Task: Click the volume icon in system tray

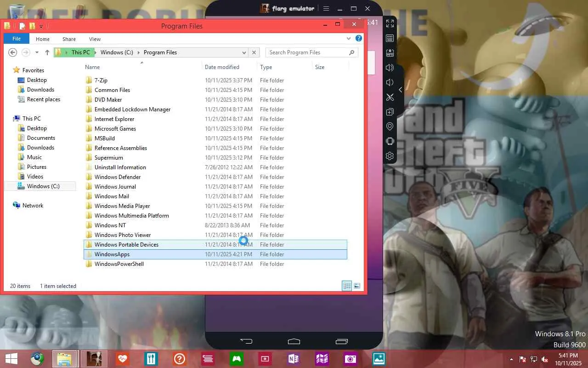Action: (545, 359)
